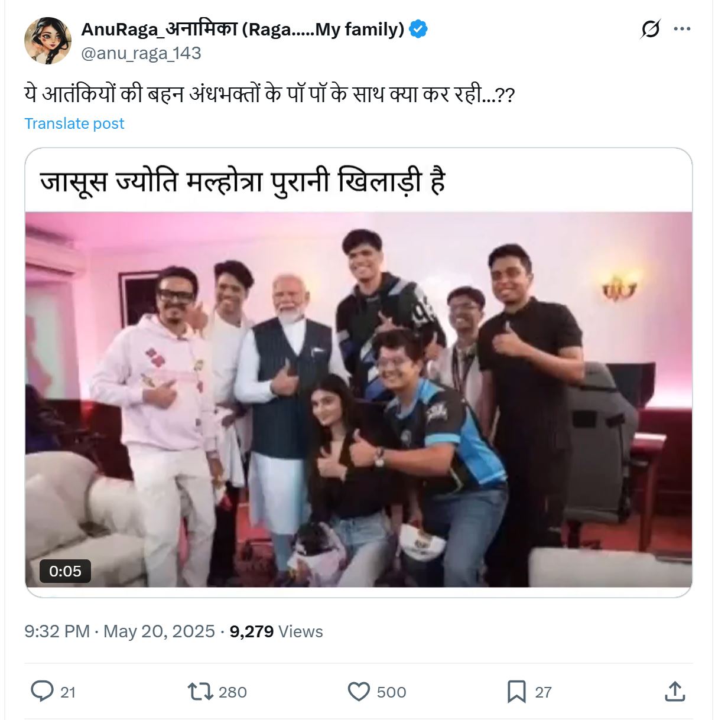
Task: Click the 21 replies count
Action: pyautogui.click(x=68, y=692)
